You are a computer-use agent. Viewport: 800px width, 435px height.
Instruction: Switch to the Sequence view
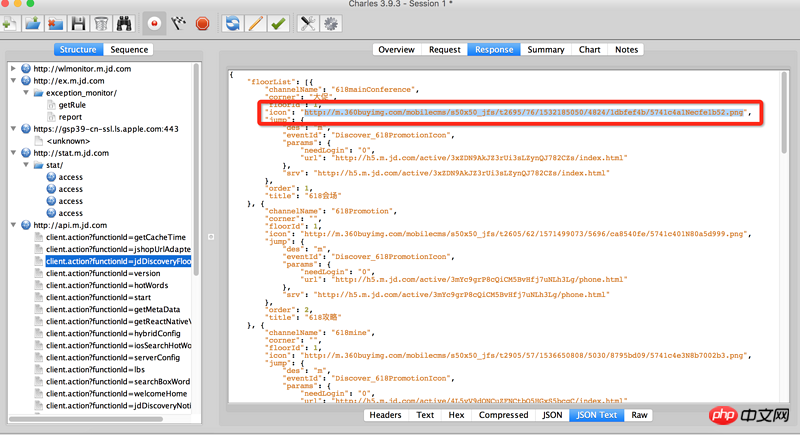129,49
